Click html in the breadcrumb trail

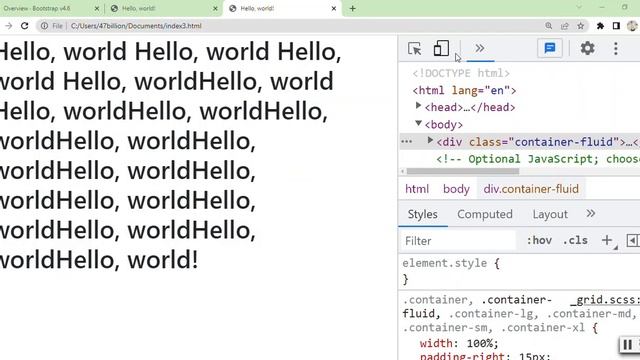[x=417, y=189]
